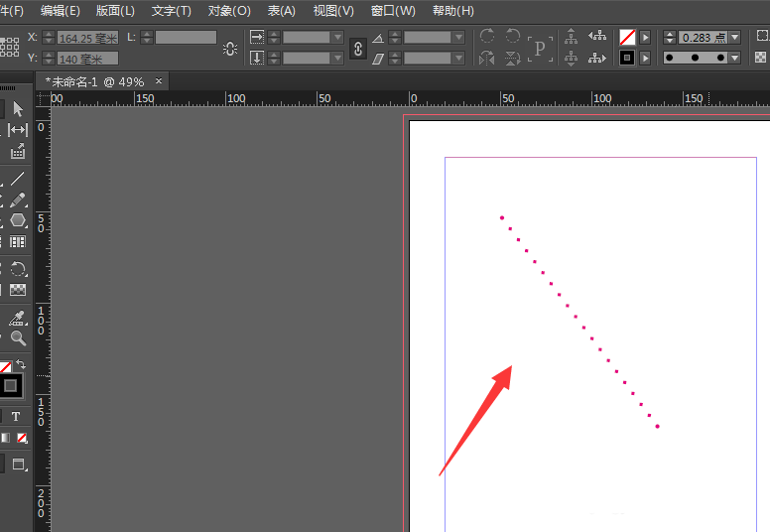
Task: Open the 文字(T) menu
Action: (171, 11)
